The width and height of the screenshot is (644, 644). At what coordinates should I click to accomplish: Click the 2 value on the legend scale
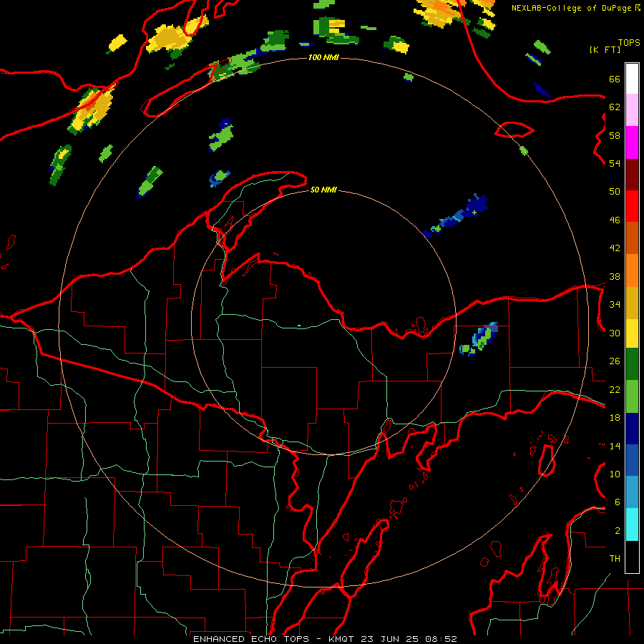(x=618, y=531)
